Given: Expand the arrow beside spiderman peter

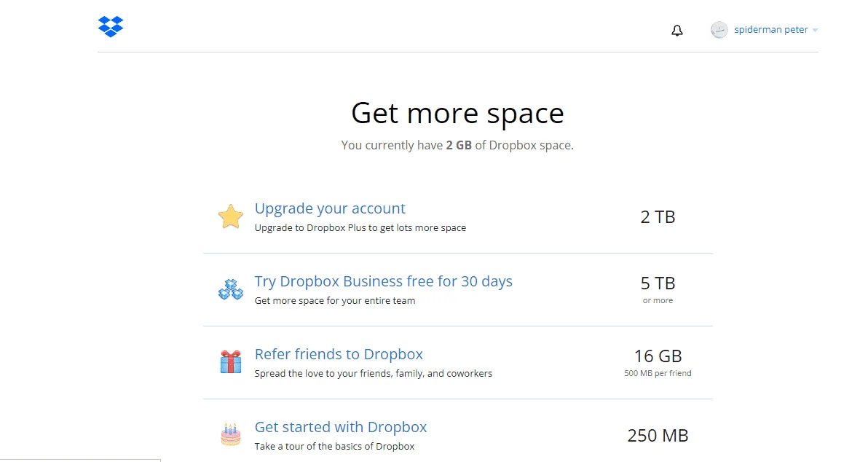Looking at the screenshot, I should (x=816, y=31).
